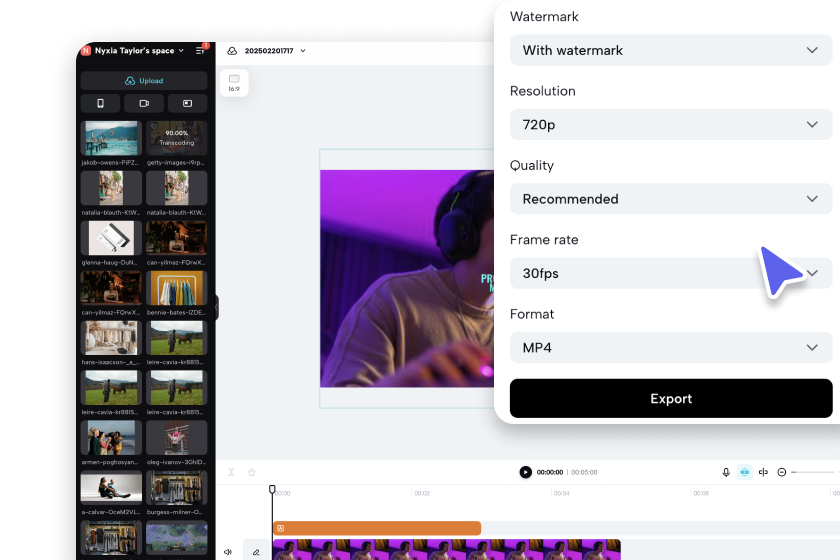This screenshot has height=560, width=840.
Task: Expand the Nyxia Taylor's space dropdown
Action: (x=181, y=50)
